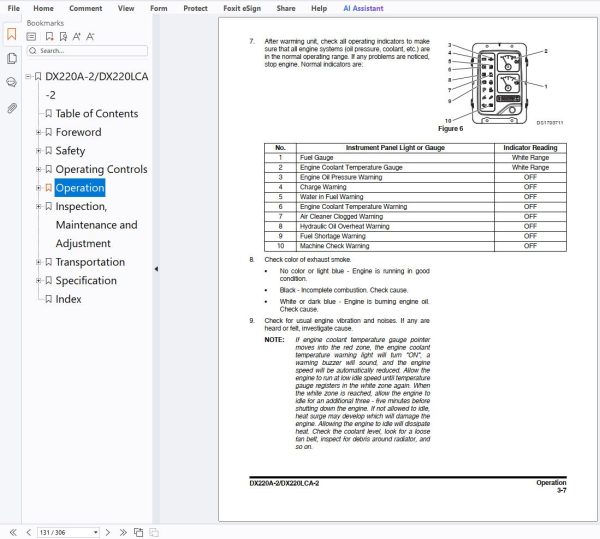Select the Transportation bookmark
600x539 pixels.
(x=90, y=262)
